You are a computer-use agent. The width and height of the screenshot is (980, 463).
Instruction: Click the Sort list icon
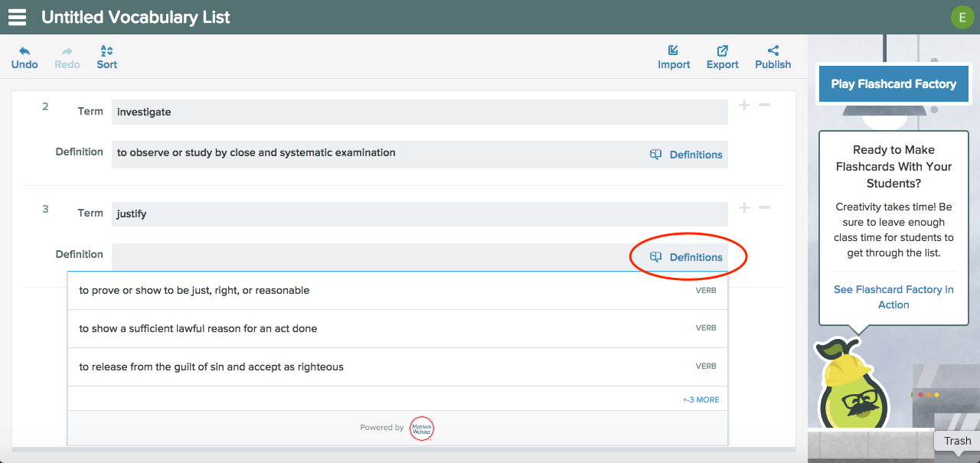106,51
